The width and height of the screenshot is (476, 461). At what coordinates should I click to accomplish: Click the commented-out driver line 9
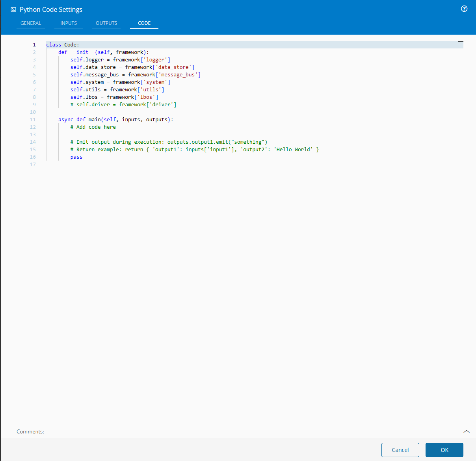click(x=123, y=104)
